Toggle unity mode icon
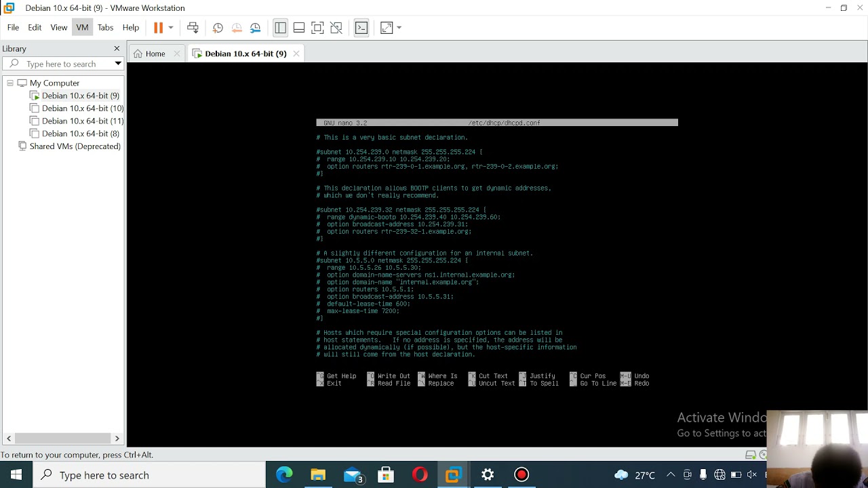This screenshot has width=868, height=488. (x=336, y=28)
